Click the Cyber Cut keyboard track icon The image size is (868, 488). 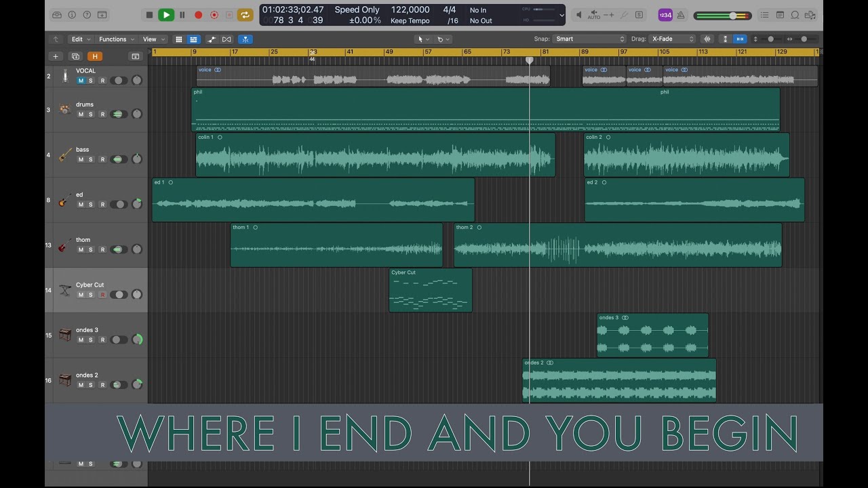point(65,290)
